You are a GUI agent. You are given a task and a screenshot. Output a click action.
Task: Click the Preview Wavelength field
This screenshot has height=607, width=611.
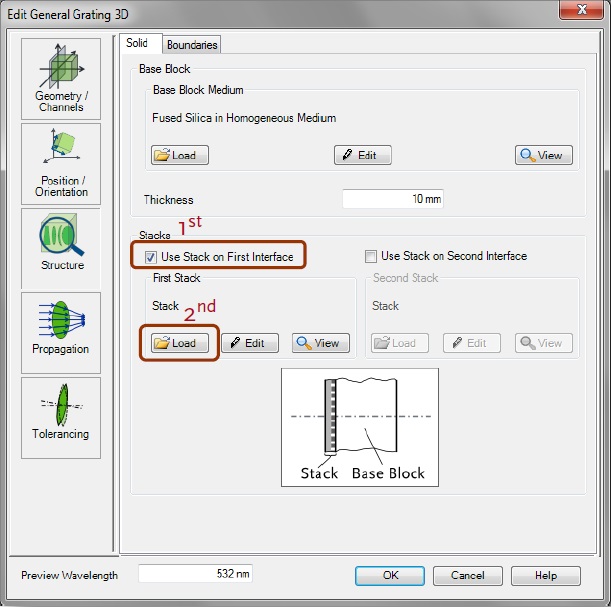[195, 573]
